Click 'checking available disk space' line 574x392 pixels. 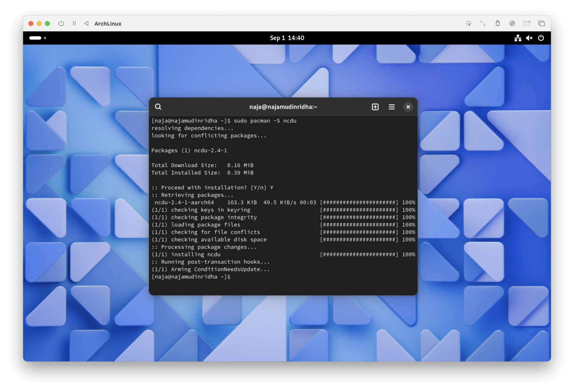click(x=283, y=240)
